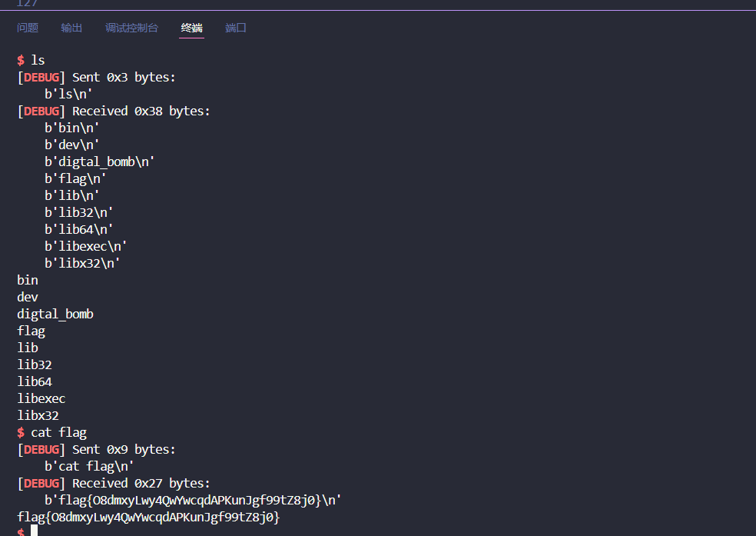Click the plain "flag" directory listing entry
The height and width of the screenshot is (536, 756).
(x=31, y=331)
